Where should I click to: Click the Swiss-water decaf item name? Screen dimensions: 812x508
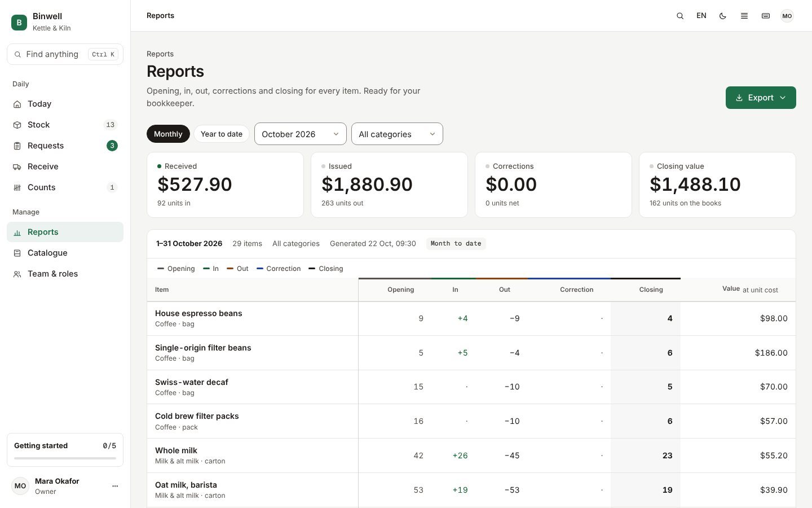(x=192, y=382)
